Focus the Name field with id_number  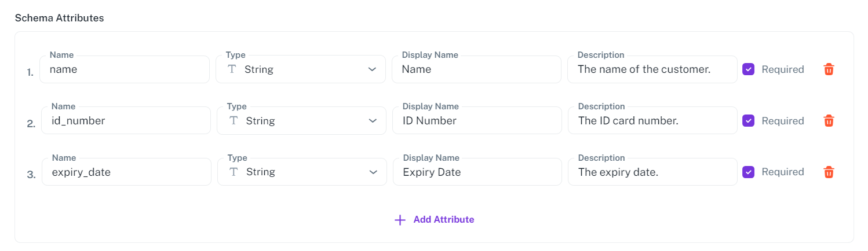pos(126,121)
